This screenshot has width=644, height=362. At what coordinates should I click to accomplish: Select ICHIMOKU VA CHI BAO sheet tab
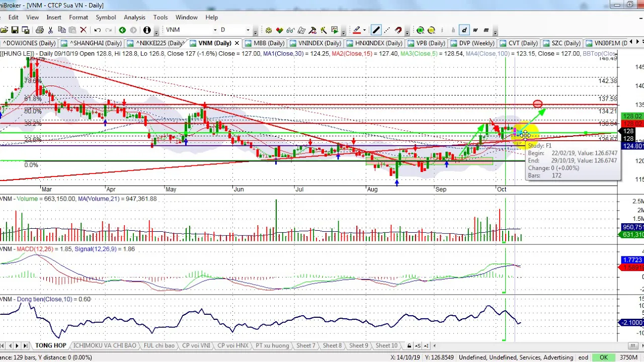tap(105, 345)
